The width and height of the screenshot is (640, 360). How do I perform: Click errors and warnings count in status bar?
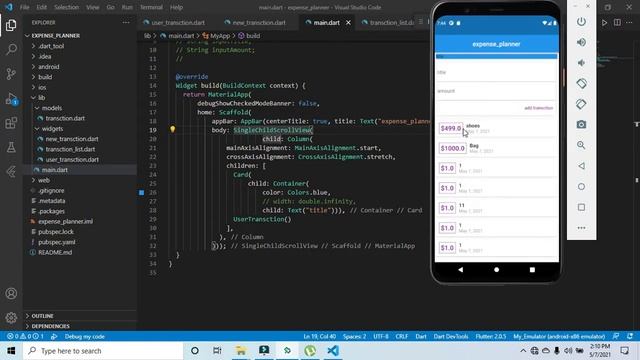click(25, 337)
